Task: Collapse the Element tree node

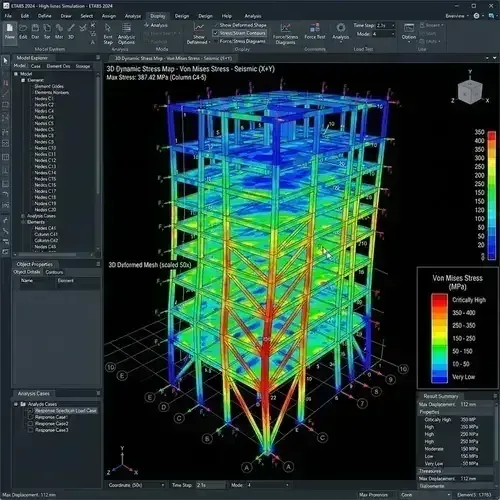Action: [23, 80]
